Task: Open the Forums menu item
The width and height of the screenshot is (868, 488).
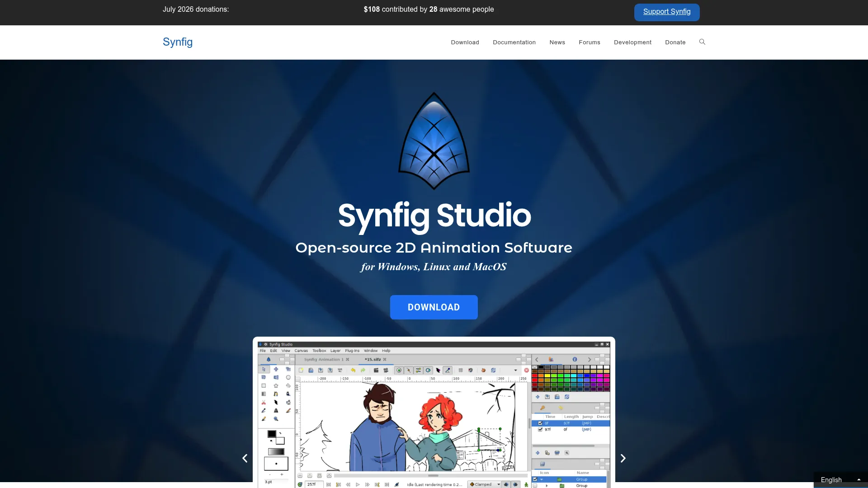Action: pyautogui.click(x=590, y=42)
